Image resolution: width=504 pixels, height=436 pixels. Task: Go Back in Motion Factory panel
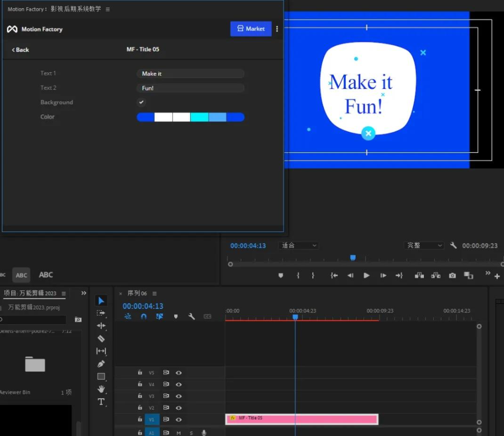[x=21, y=50]
